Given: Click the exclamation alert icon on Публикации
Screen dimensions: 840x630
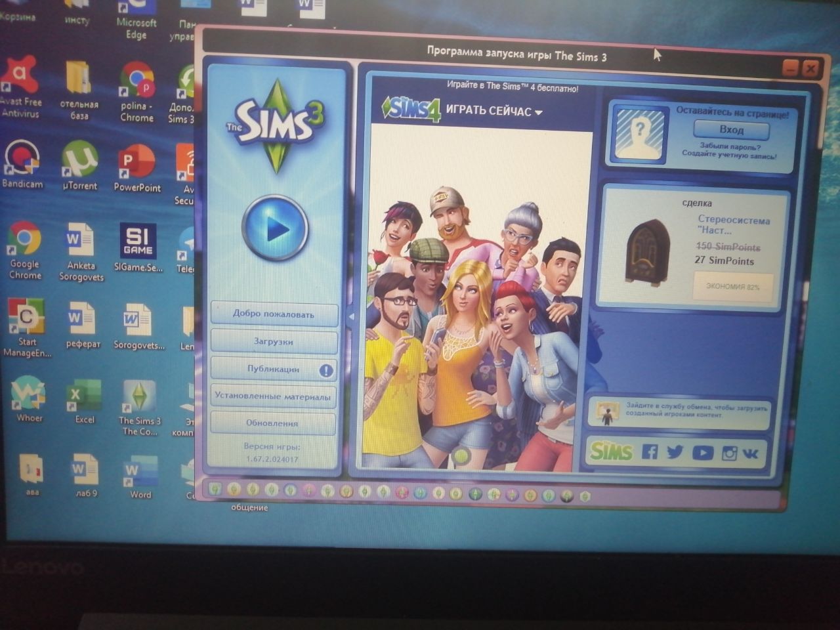Looking at the screenshot, I should (x=325, y=371).
